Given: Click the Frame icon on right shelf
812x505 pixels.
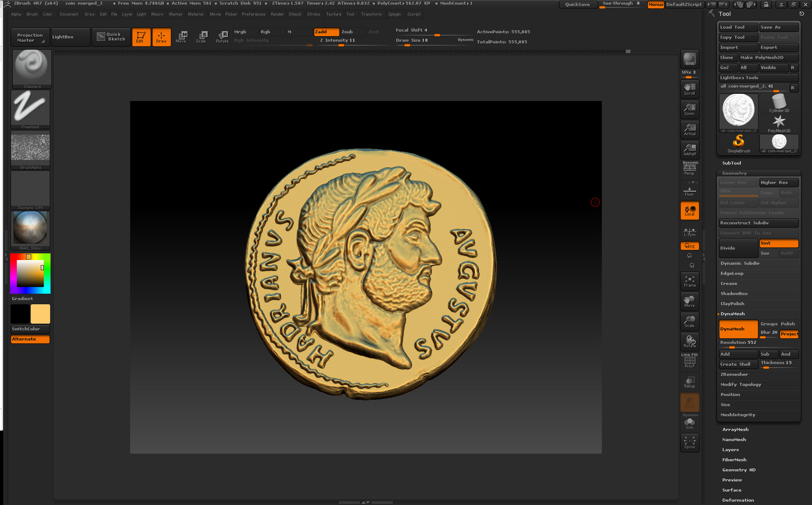Looking at the screenshot, I should 689,280.
